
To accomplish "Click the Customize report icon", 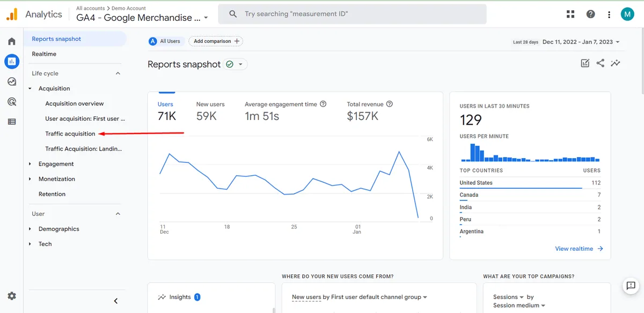I will 586,63.
